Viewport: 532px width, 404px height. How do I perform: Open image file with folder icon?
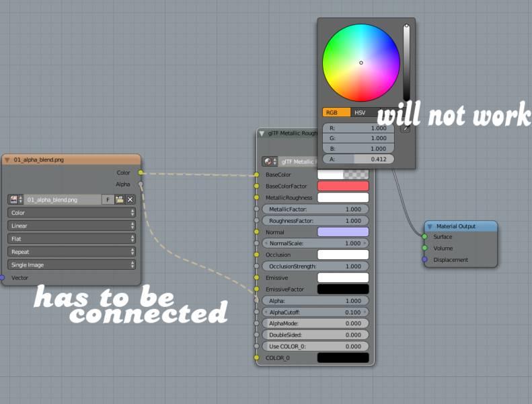coord(120,199)
